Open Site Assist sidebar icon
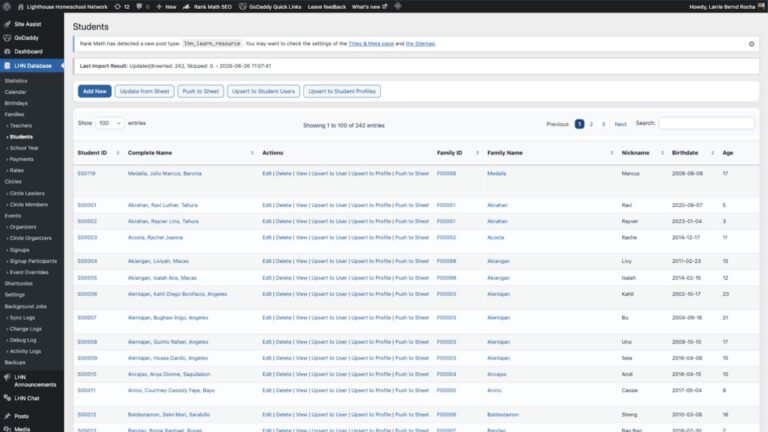The width and height of the screenshot is (768, 432). pos(7,24)
